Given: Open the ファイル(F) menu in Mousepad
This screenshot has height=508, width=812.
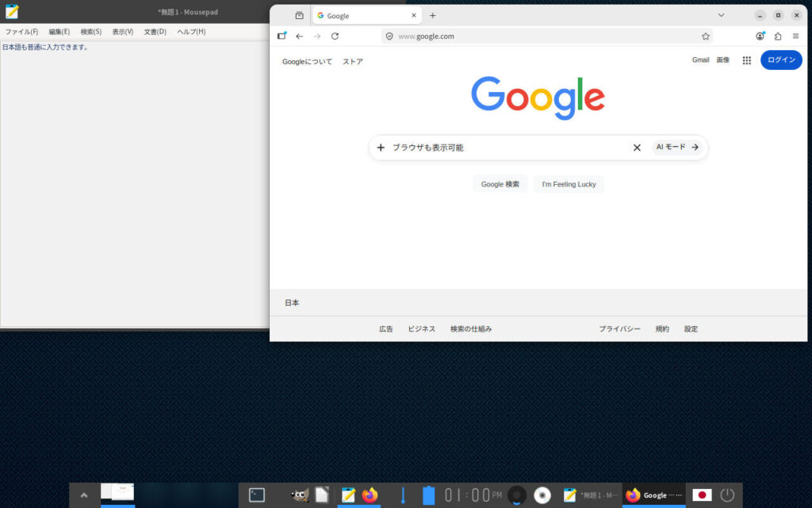Looking at the screenshot, I should (21, 32).
